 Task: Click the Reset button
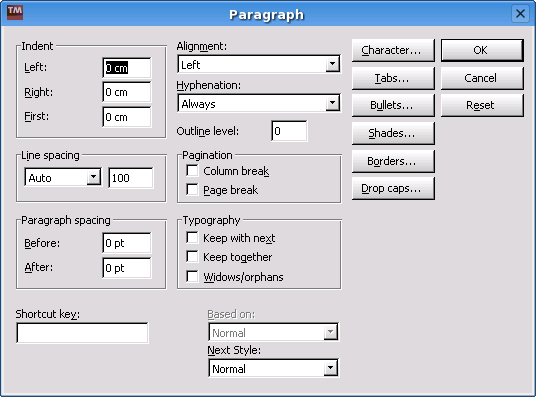coord(482,105)
